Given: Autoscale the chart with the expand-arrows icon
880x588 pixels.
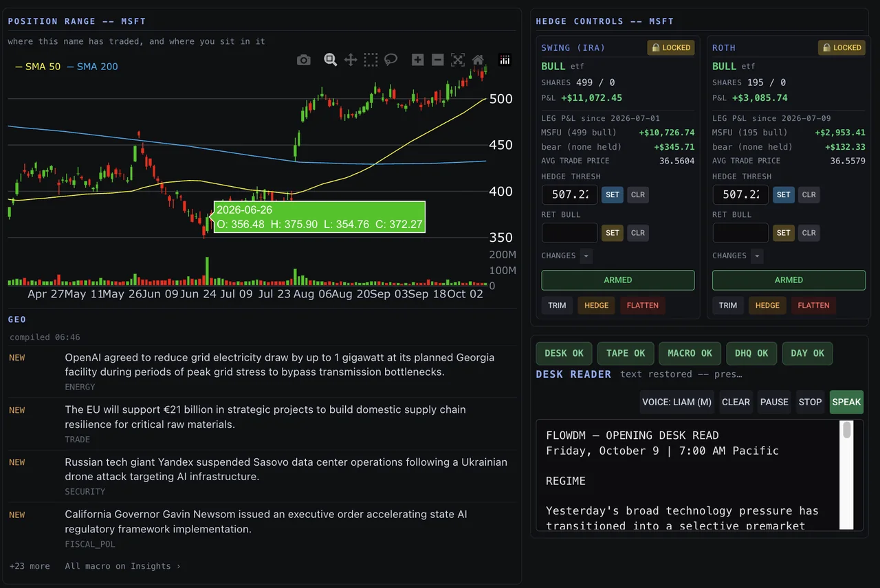Looking at the screenshot, I should point(458,60).
